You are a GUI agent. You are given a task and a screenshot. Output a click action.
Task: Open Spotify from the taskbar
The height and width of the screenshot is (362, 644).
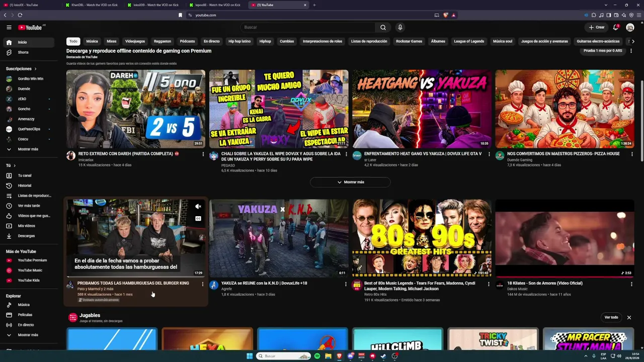click(317, 356)
